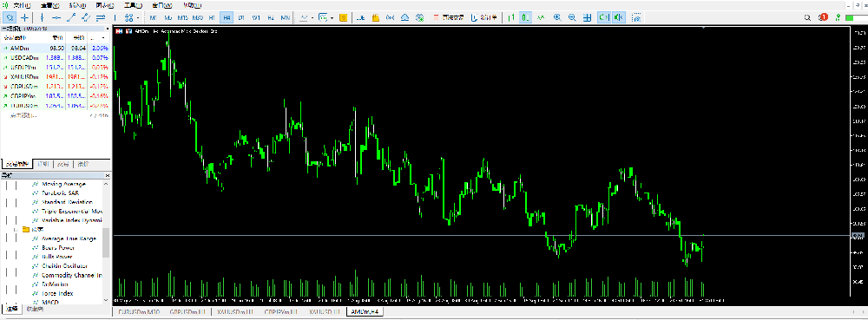The width and height of the screenshot is (868, 320).
Task: Open the objects tool dropdown arrow
Action: click(138, 17)
